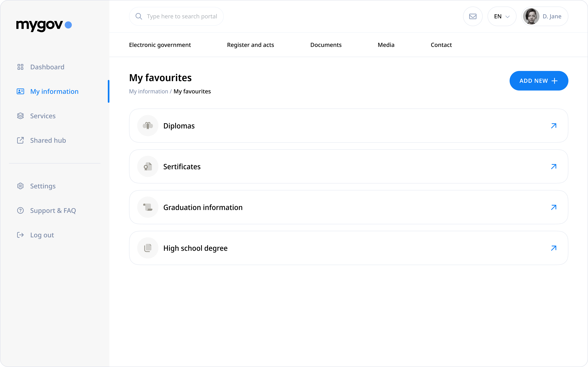
Task: Select the Documents menu item
Action: [x=326, y=45]
